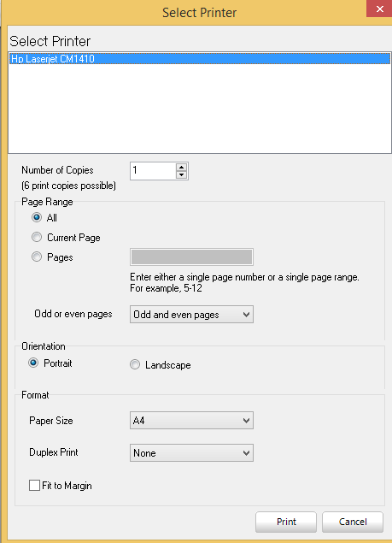Screen dimensions: 392x543
Task: Close the Select Printer dialog
Action: click(x=379, y=9)
